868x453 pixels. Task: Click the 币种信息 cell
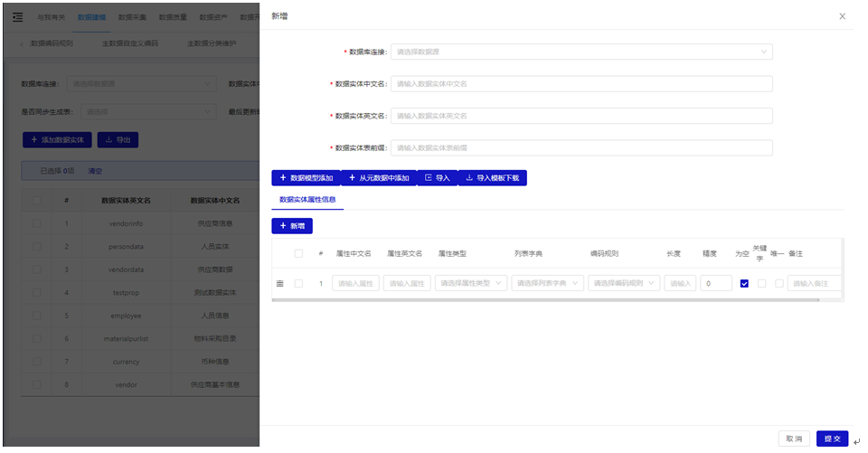[215, 362]
